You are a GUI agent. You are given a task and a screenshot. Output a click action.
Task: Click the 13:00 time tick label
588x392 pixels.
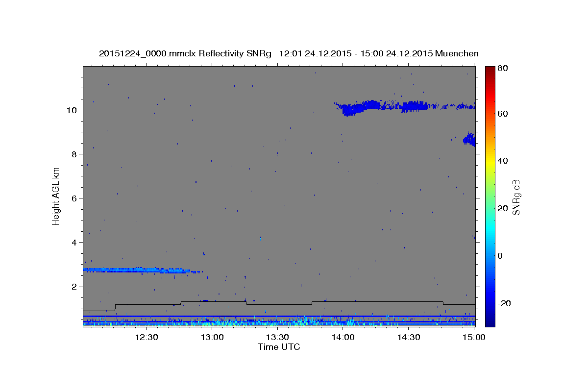212,337
